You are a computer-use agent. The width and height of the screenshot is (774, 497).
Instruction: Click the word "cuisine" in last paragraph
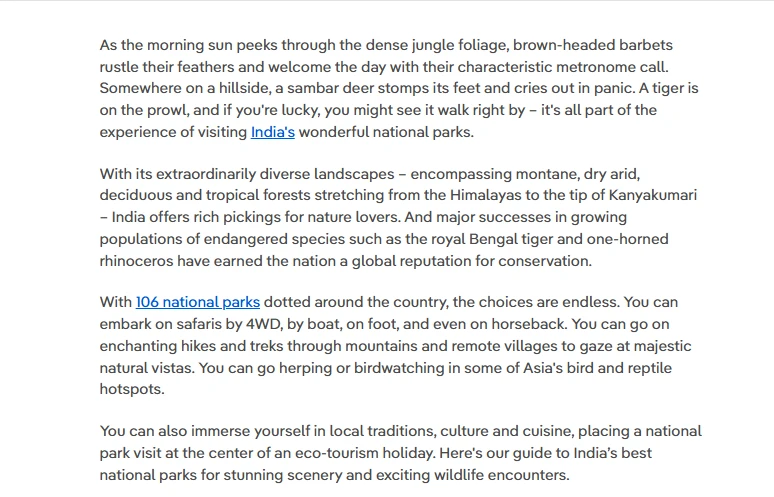click(x=544, y=431)
